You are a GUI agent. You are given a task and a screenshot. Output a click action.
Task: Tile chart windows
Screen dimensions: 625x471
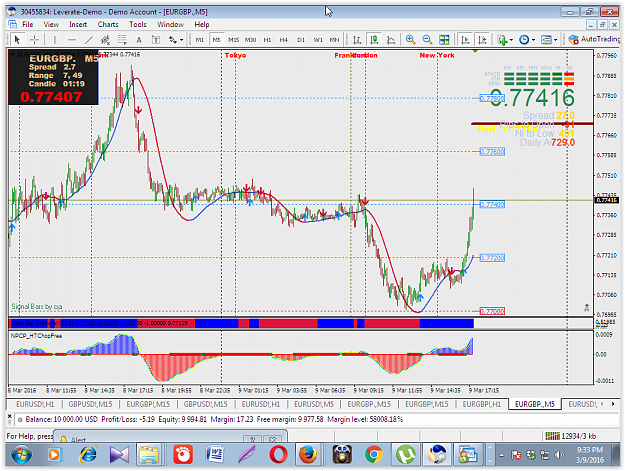click(x=444, y=39)
